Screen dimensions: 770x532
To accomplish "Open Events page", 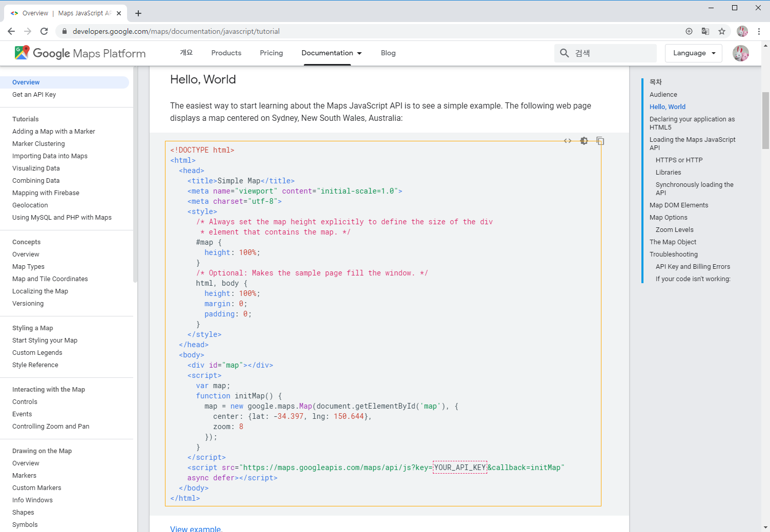I will [x=22, y=414].
